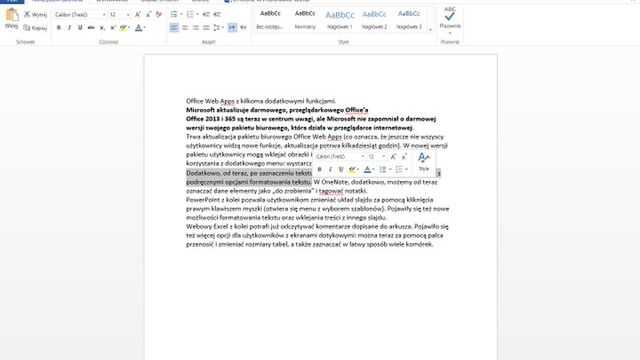Open the ribbon font name dropdown
640x360 pixels.
104,15
